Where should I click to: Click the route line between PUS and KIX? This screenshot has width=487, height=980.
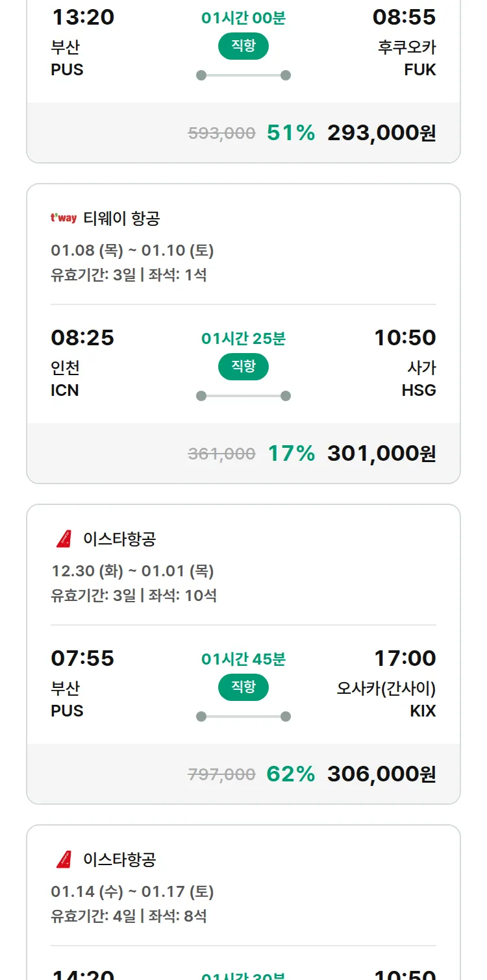coord(243,717)
